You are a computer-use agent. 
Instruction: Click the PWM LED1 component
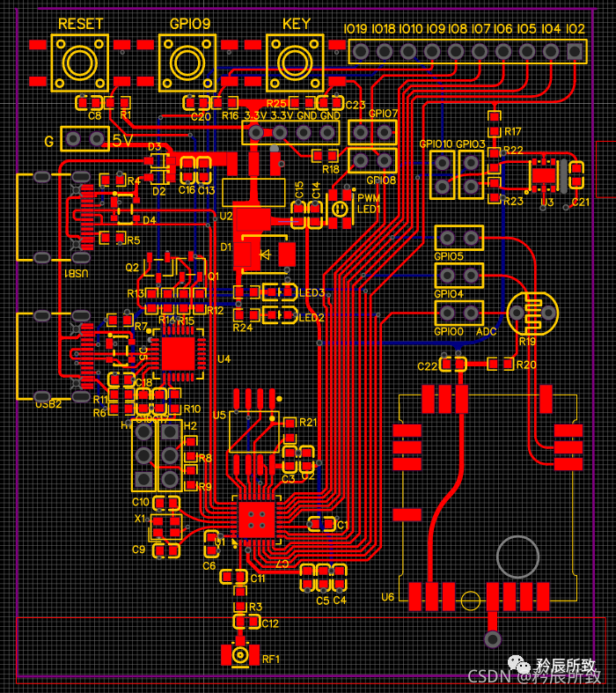click(x=338, y=210)
